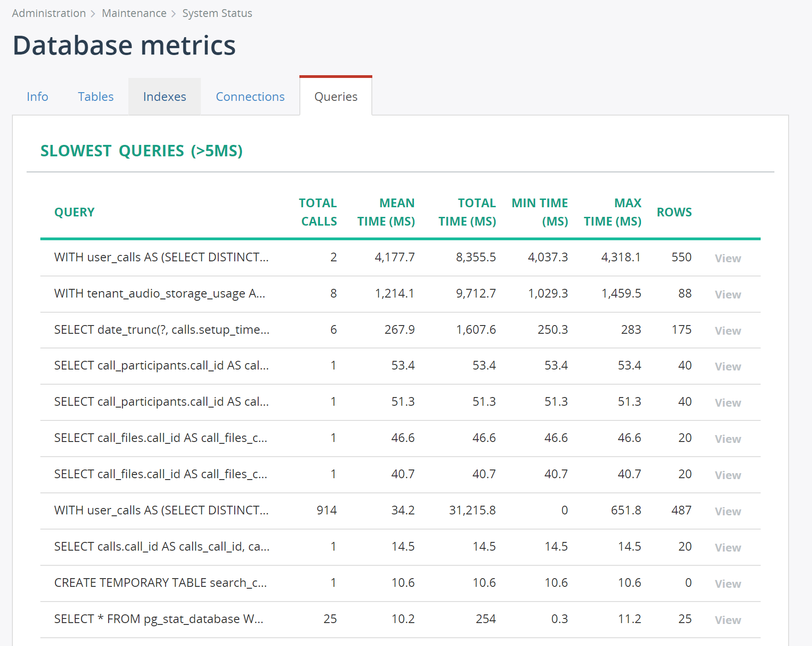Select WITH tenant_audio_storage_usage query text

[160, 293]
